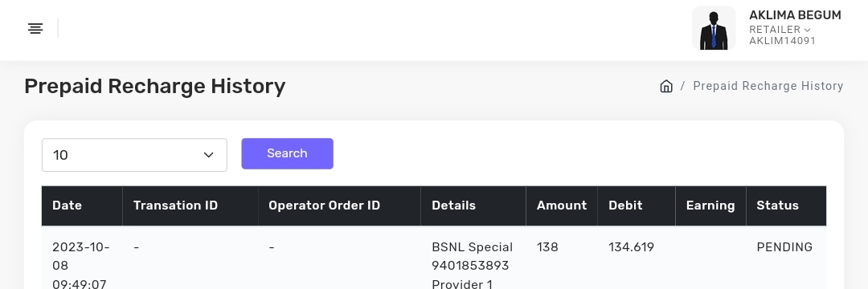Screen dimensions: 868x289
Task: Click the Search button
Action: pos(287,153)
